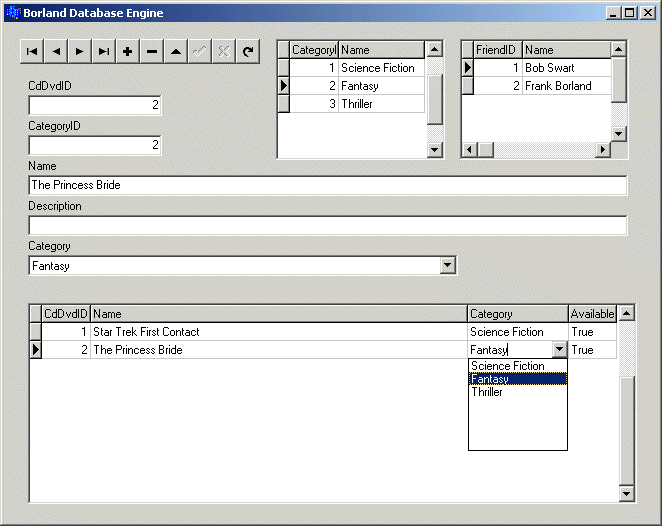This screenshot has width=662, height=526.
Task: Click Available column header in bottom grid
Action: click(592, 314)
